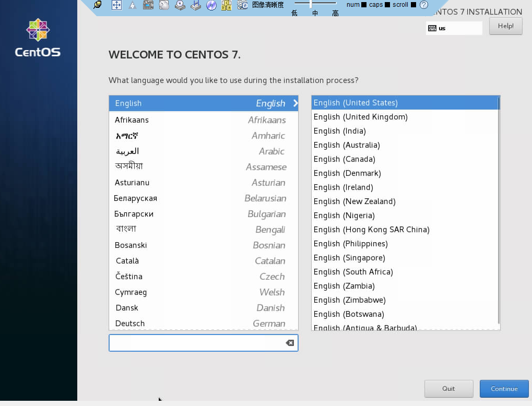Viewport: 532px width, 406px height.
Task: Select English (Denmark) locale
Action: [x=405, y=173]
